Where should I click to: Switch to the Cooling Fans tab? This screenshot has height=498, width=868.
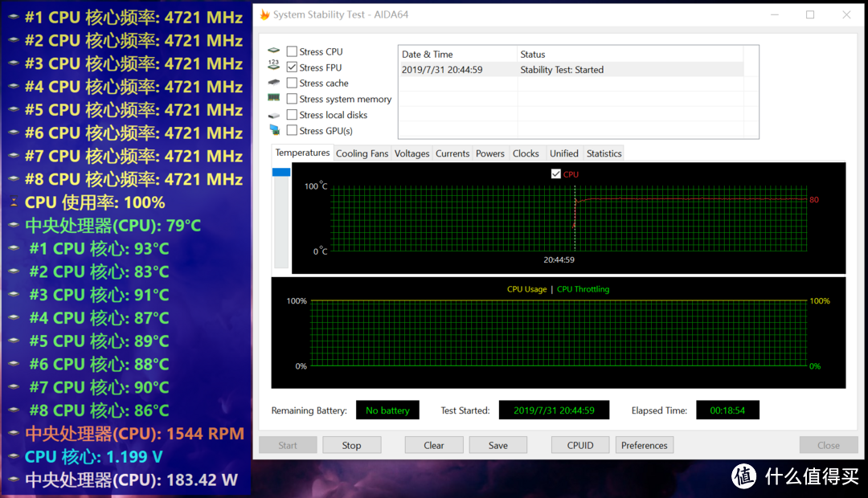[362, 154]
